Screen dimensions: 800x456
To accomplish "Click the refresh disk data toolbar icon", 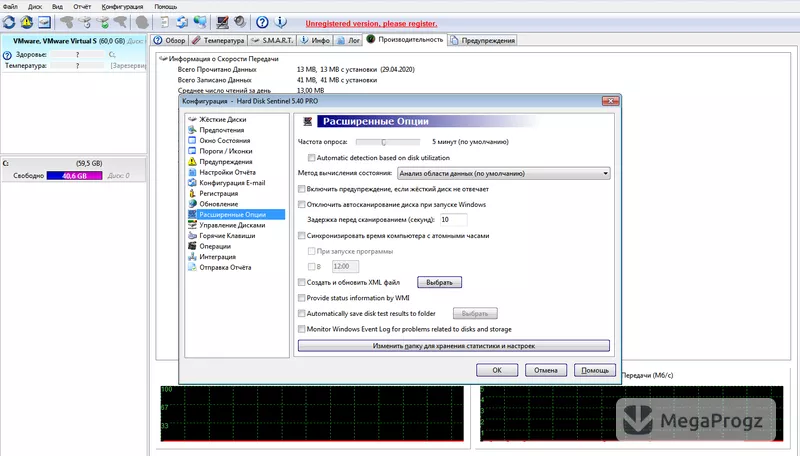I will (x=9, y=22).
